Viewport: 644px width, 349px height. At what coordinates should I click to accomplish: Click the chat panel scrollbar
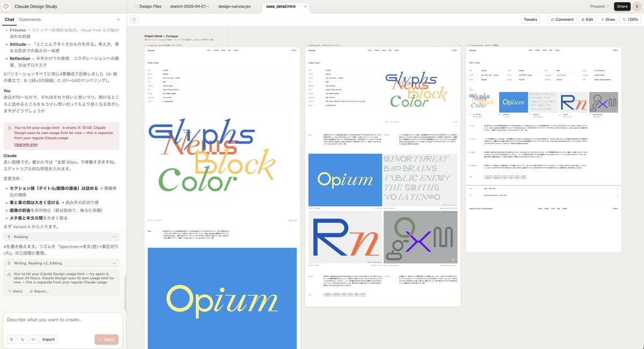[125, 293]
